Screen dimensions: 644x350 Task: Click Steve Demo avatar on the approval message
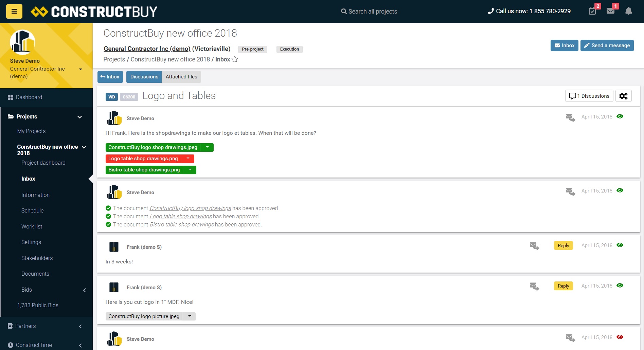[x=114, y=192]
